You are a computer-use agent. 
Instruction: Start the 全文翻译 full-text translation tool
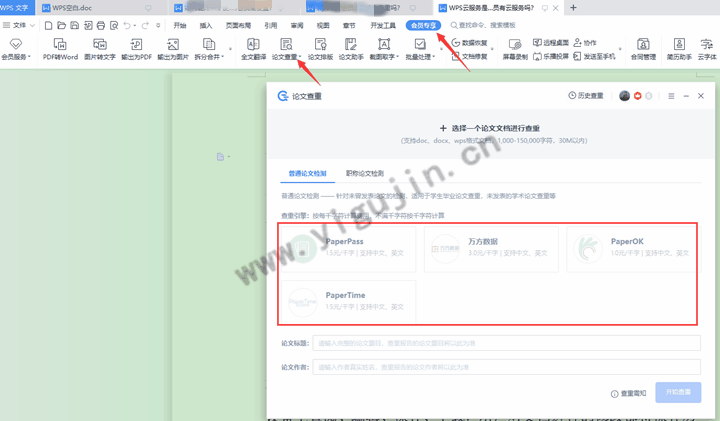(253, 49)
